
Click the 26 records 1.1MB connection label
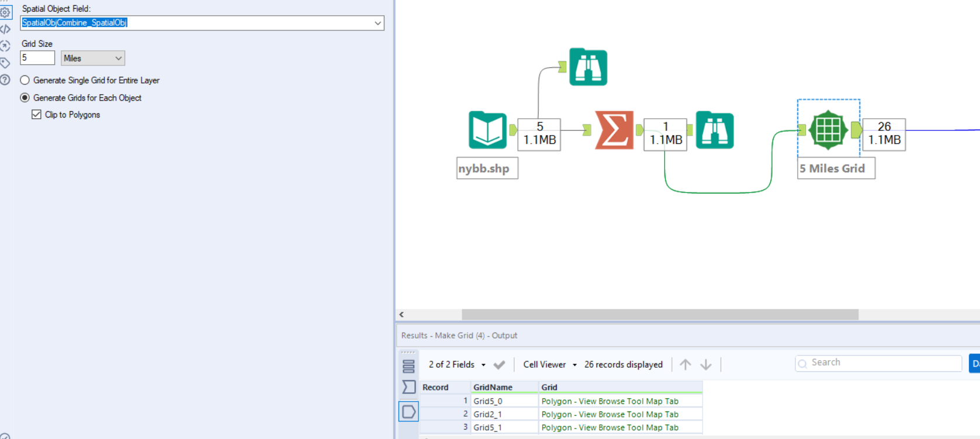[x=884, y=134]
